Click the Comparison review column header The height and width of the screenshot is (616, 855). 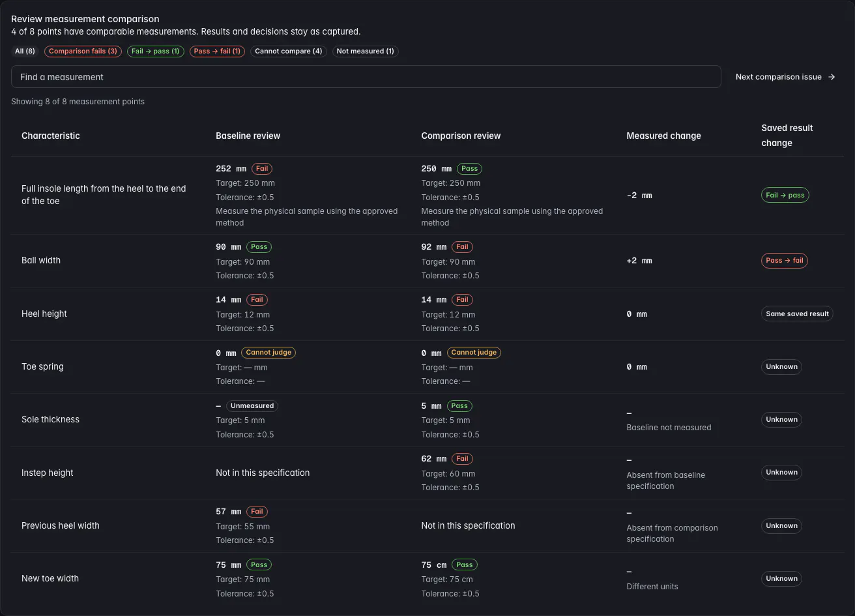click(461, 136)
